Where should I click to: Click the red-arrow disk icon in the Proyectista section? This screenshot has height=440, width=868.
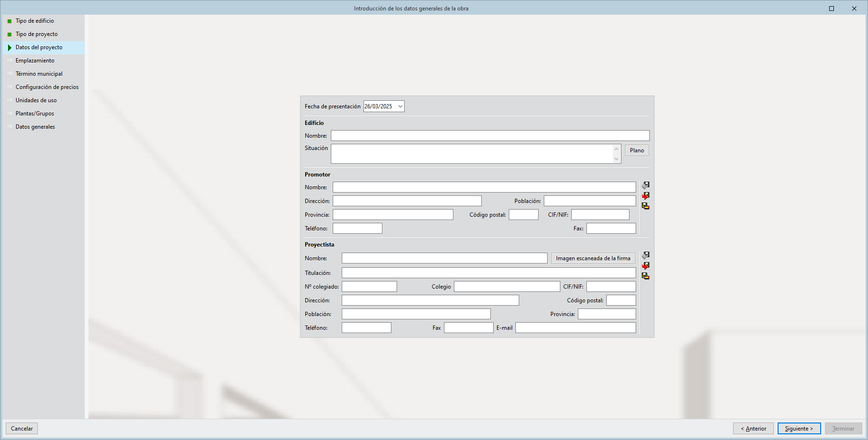[x=646, y=265]
